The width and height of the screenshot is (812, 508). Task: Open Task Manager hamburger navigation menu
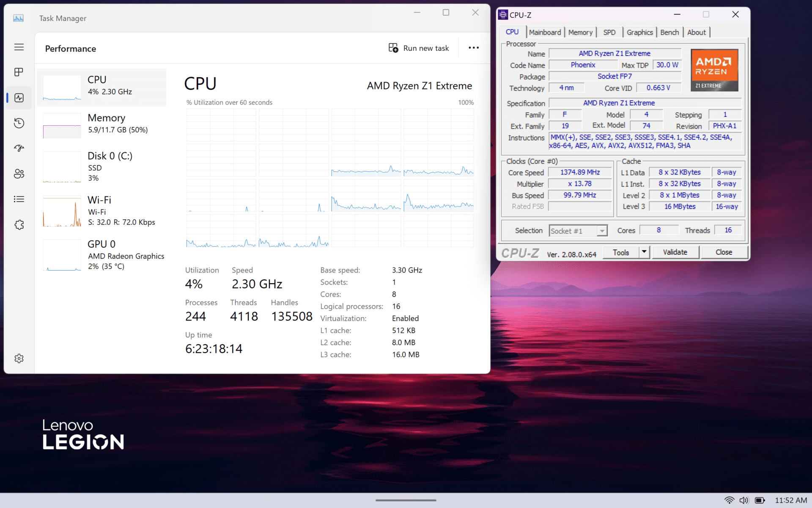(x=19, y=47)
